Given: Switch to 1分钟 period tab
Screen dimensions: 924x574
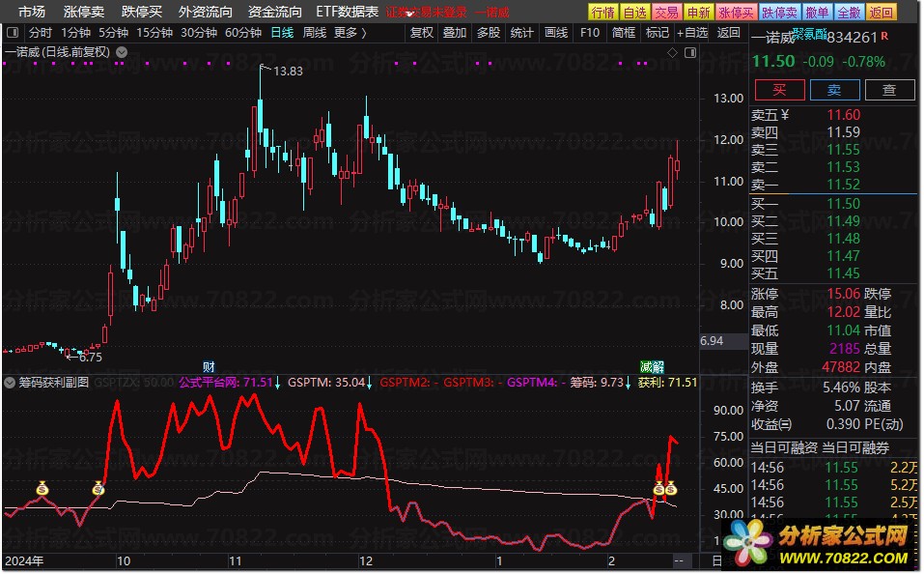Looking at the screenshot, I should pyautogui.click(x=75, y=33).
